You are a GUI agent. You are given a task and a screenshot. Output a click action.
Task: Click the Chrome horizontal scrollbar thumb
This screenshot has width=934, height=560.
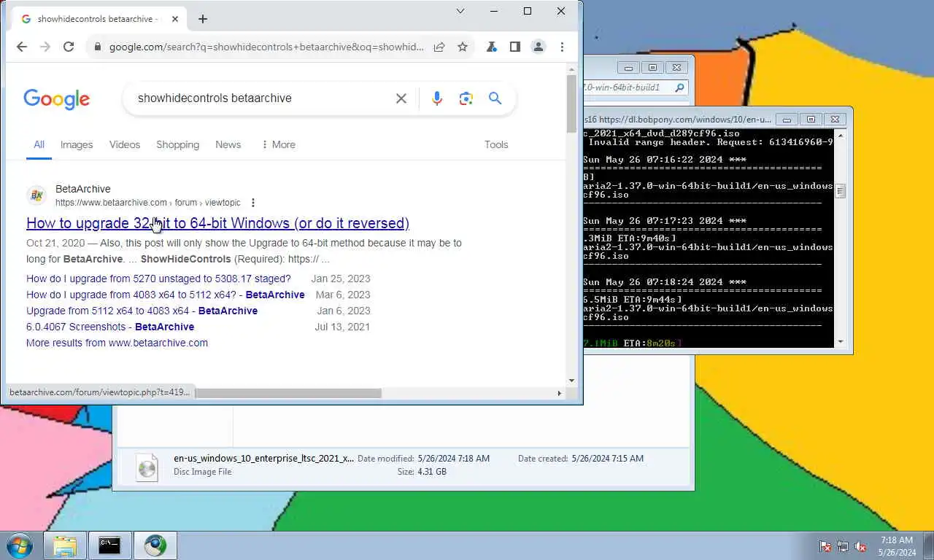[x=288, y=393]
